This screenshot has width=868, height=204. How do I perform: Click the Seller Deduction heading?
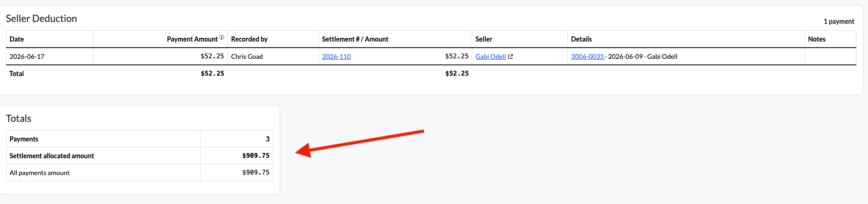(41, 19)
